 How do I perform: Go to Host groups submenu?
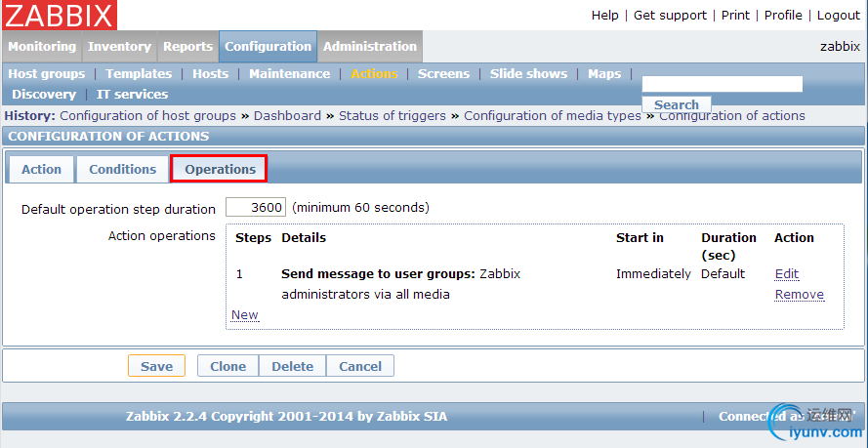pos(47,73)
